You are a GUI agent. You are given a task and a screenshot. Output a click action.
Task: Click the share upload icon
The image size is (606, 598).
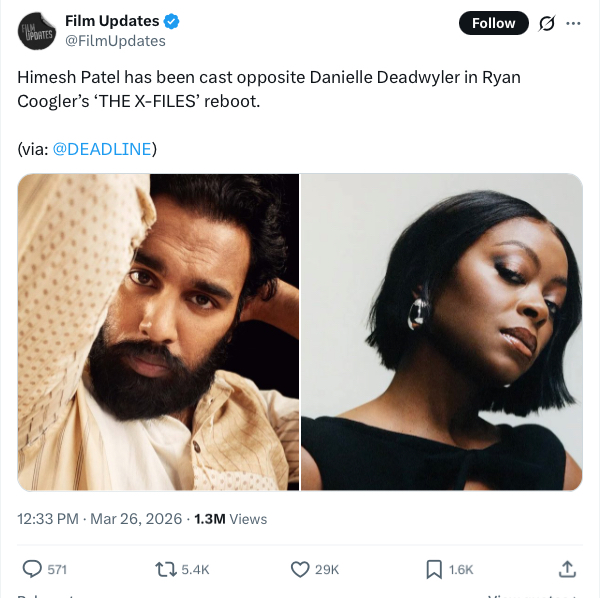(x=567, y=569)
